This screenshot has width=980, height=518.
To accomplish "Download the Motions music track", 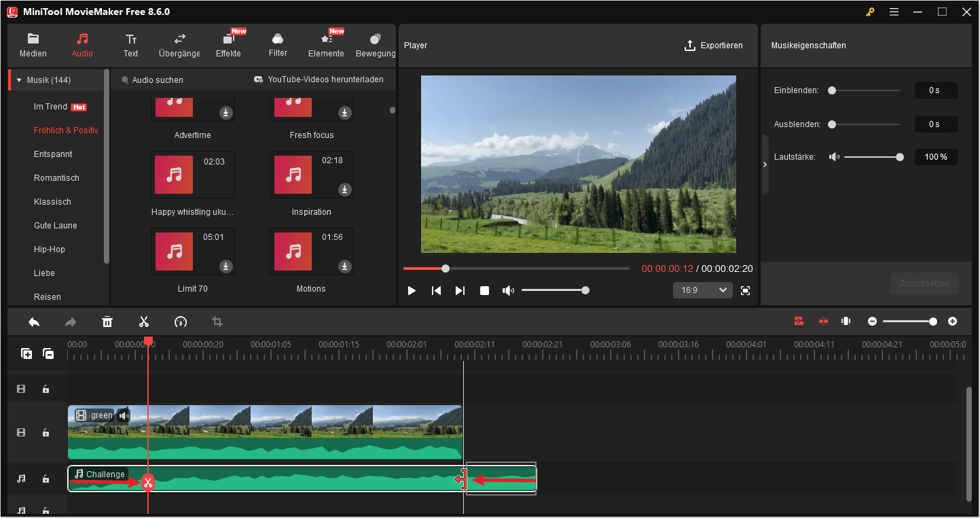I will (344, 266).
